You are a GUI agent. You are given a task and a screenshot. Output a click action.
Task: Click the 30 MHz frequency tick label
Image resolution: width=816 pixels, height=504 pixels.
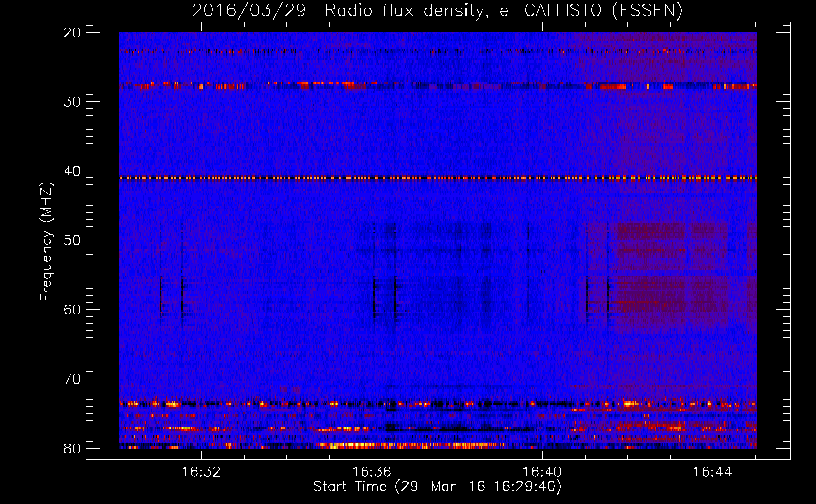click(73, 102)
